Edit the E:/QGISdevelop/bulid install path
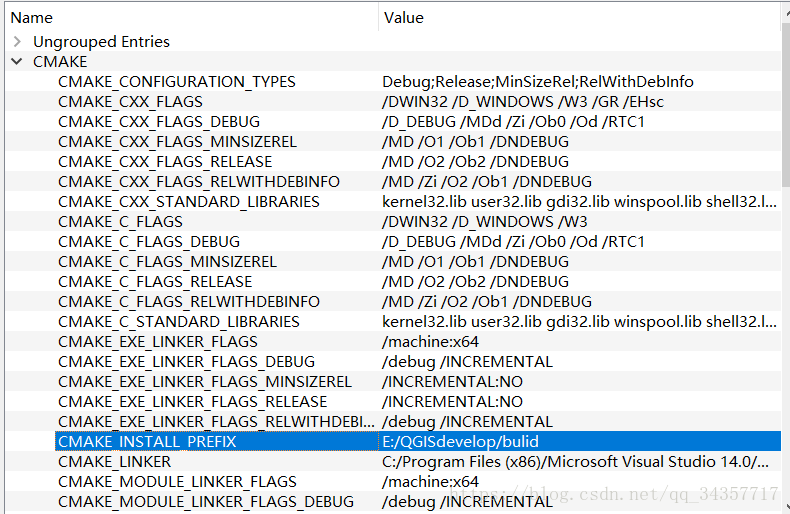Viewport: 790px width, 514px height. [x=460, y=442]
